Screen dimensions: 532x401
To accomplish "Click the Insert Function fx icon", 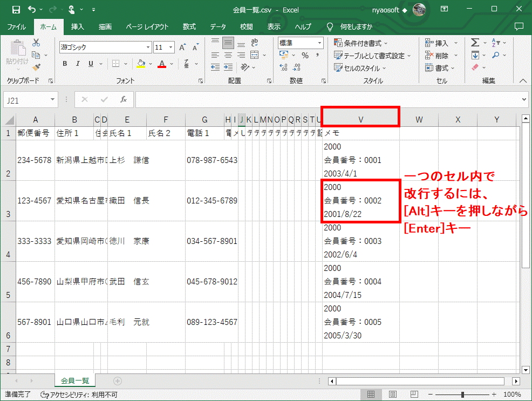I will pos(123,99).
